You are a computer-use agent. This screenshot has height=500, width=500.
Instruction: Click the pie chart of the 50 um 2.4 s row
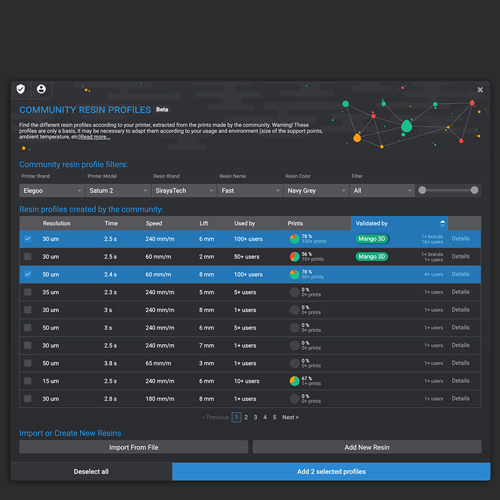295,274
